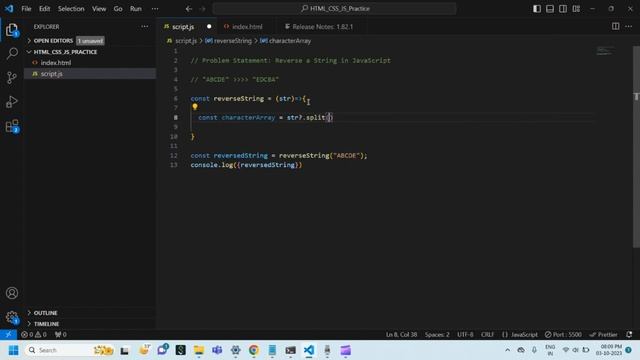Click the remote window indicator in status bar

click(8, 334)
